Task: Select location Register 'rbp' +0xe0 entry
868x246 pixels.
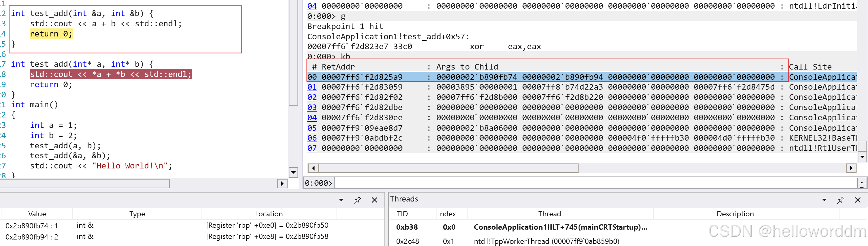Action: (x=267, y=226)
